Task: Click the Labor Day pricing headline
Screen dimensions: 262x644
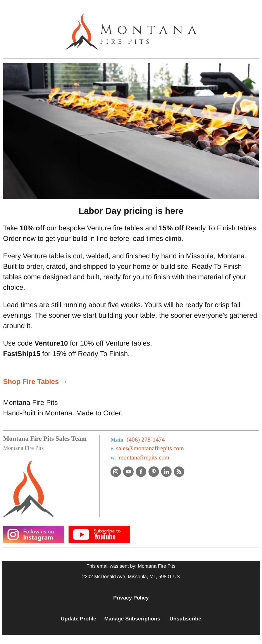Action: point(131,211)
